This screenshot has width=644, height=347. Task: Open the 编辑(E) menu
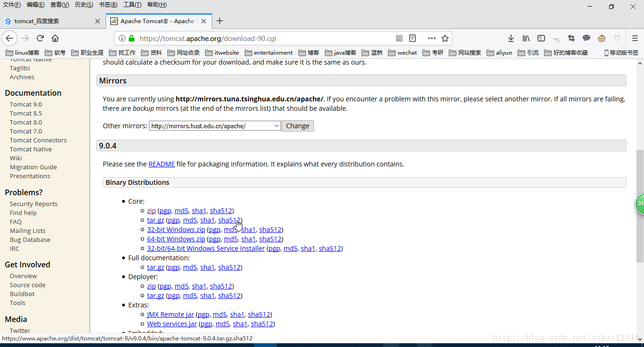pyautogui.click(x=35, y=5)
